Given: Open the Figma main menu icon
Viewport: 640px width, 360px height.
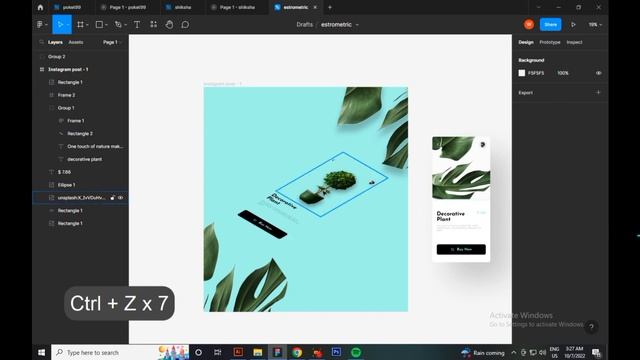Looking at the screenshot, I should (x=40, y=24).
